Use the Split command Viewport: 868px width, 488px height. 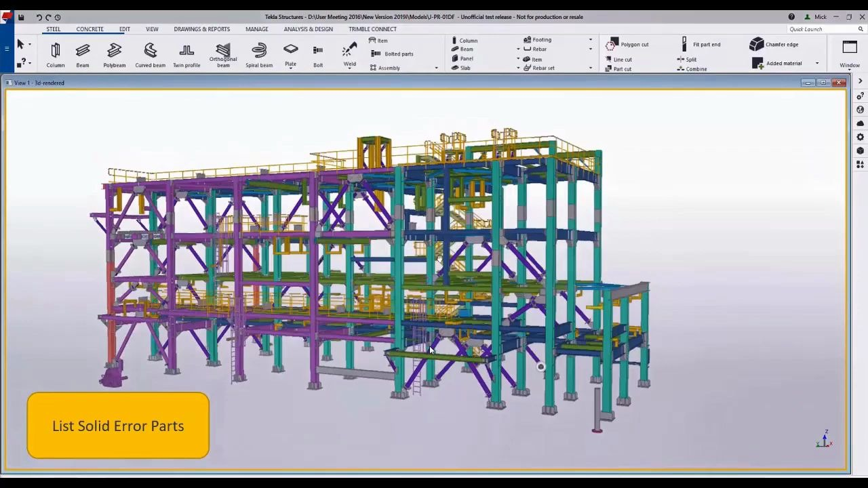(x=687, y=60)
